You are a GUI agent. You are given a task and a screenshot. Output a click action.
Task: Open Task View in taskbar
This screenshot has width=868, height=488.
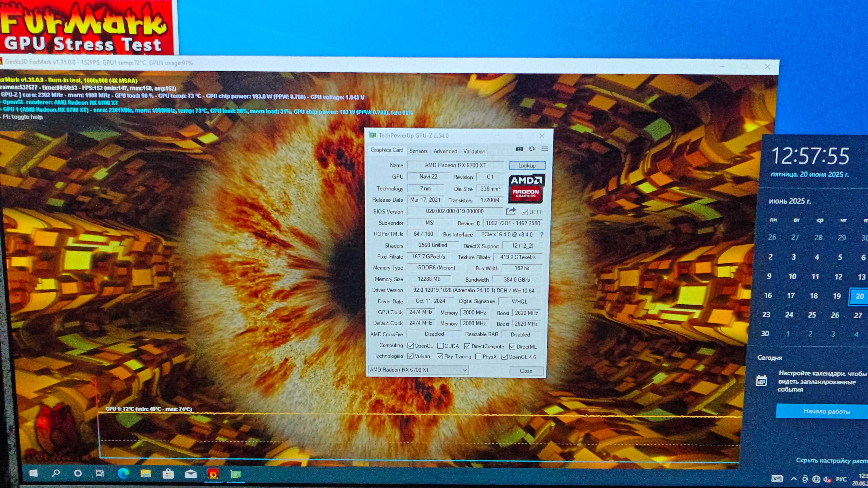(x=100, y=474)
